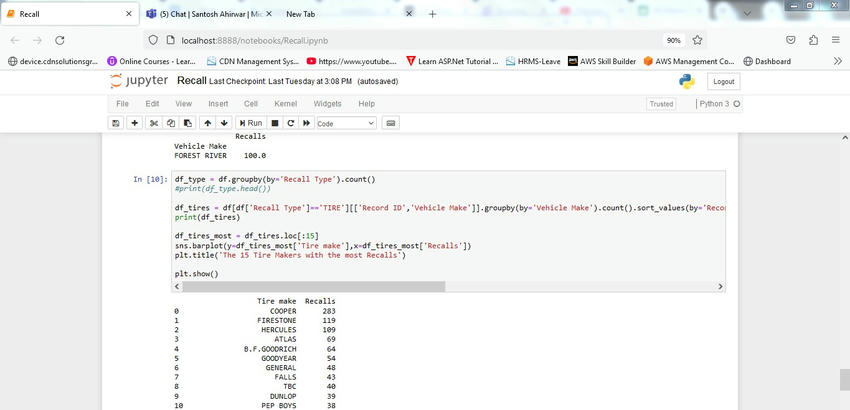Click the cell scrollbar right arrow
This screenshot has height=410, width=850.
point(720,286)
